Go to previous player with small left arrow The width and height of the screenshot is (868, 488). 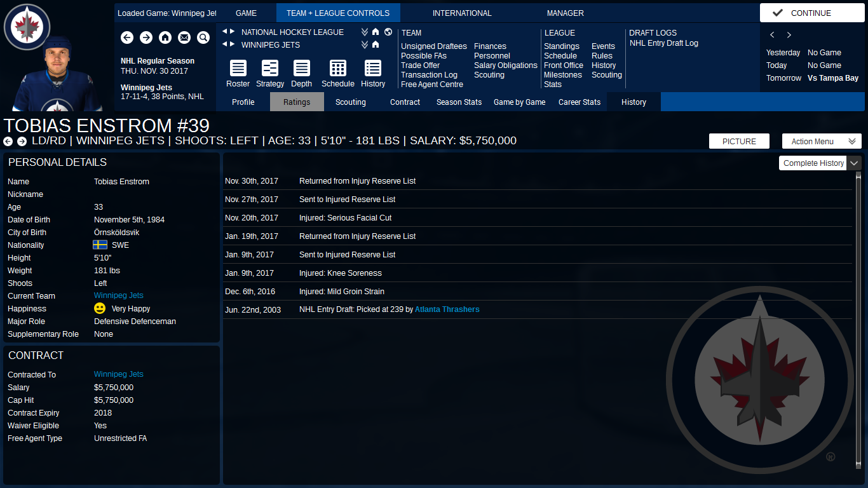8,141
